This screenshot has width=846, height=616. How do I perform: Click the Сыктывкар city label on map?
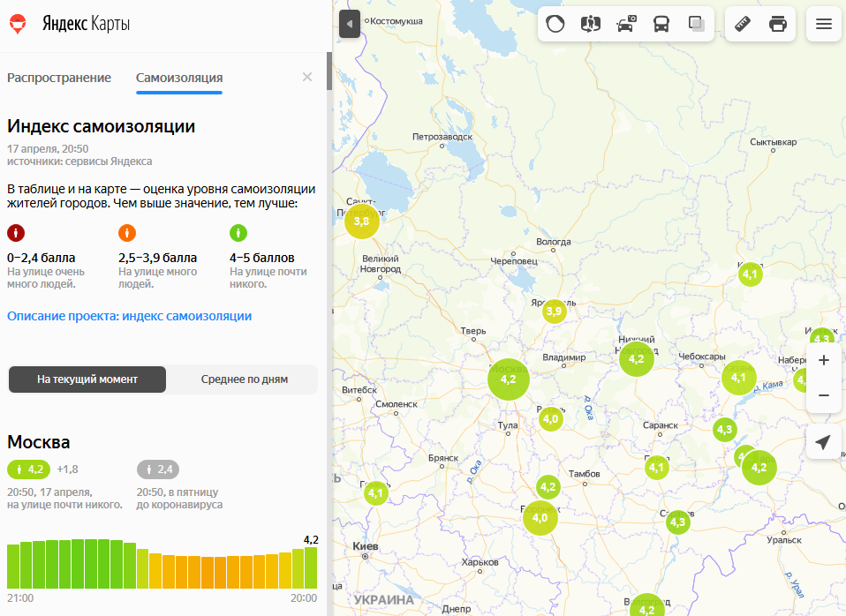click(x=773, y=142)
